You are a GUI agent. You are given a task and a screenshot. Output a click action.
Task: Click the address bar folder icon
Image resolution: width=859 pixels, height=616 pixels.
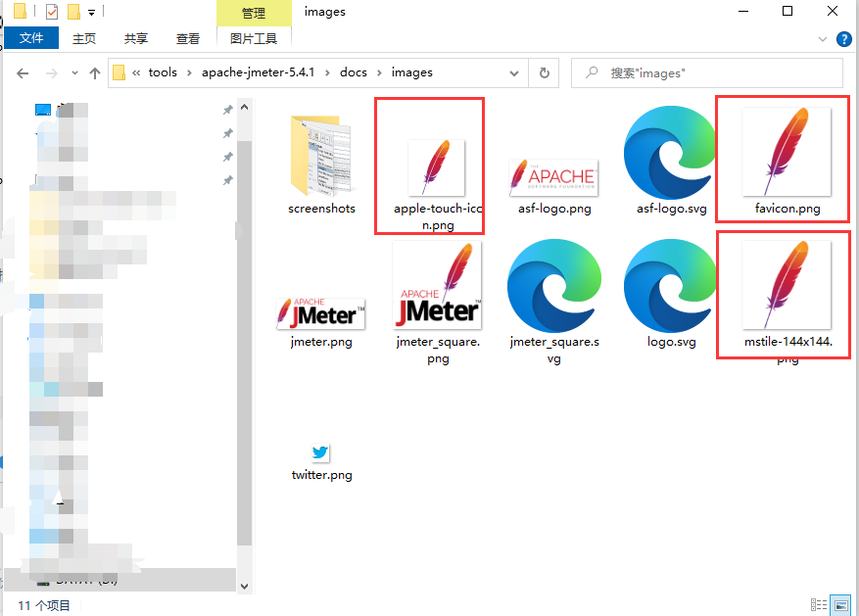[119, 72]
